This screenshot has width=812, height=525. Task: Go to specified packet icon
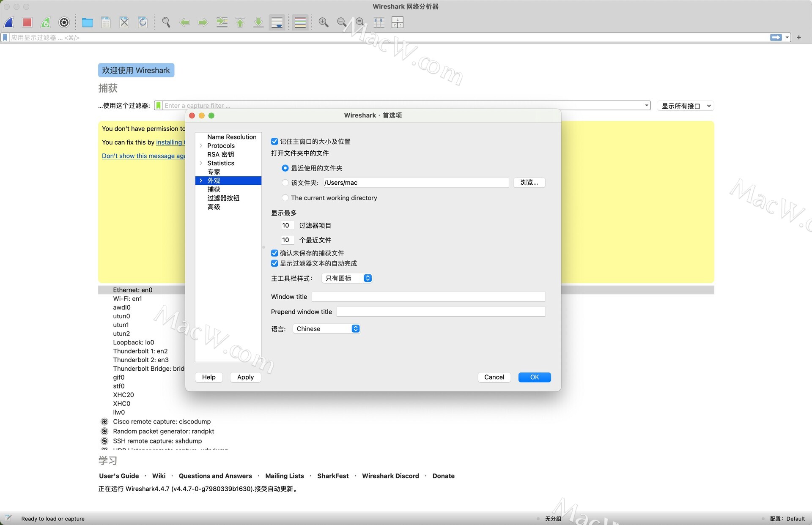222,22
